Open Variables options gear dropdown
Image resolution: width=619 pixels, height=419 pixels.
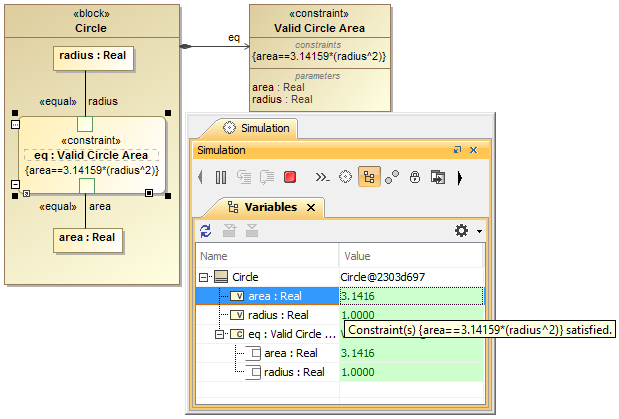pos(467,231)
